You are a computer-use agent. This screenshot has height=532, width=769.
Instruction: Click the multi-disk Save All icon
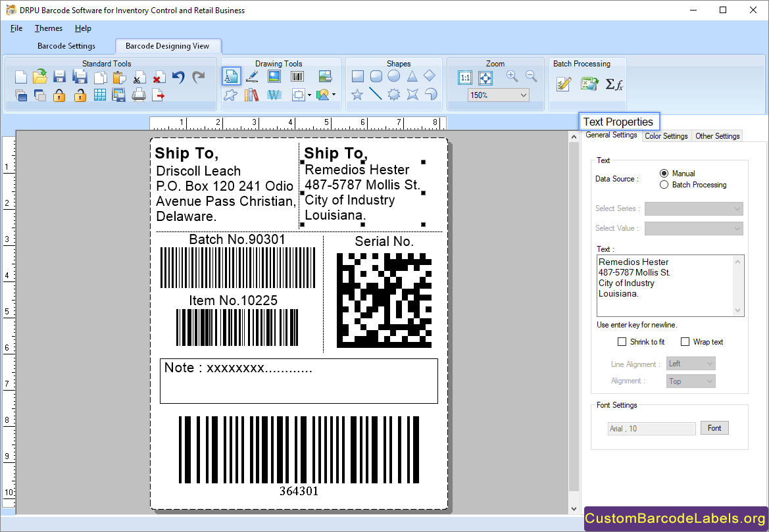pos(80,77)
